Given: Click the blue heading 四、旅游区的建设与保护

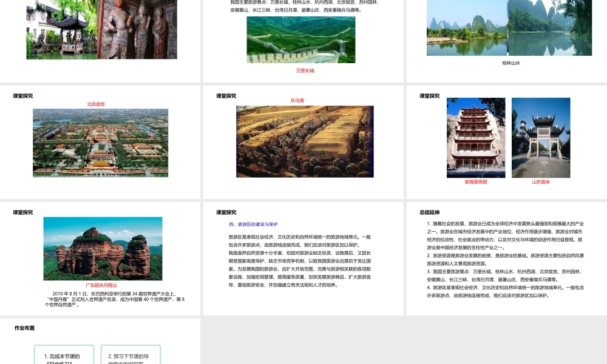Looking at the screenshot, I should (x=253, y=224).
